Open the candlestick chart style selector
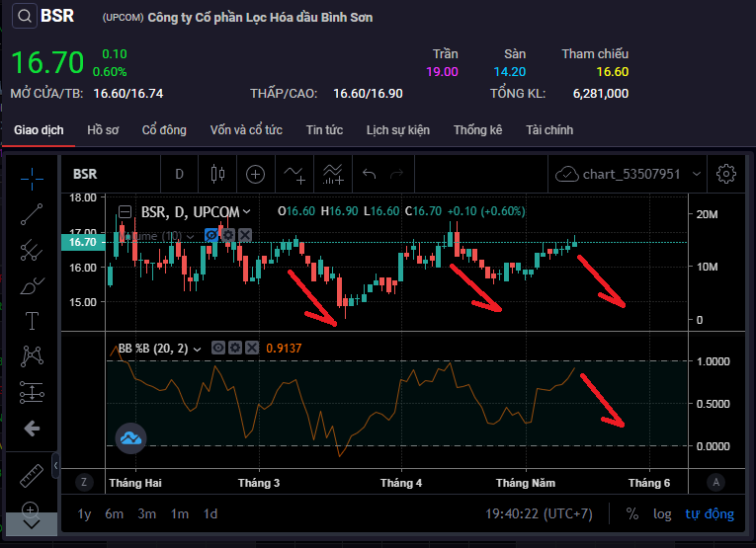 pyautogui.click(x=217, y=174)
